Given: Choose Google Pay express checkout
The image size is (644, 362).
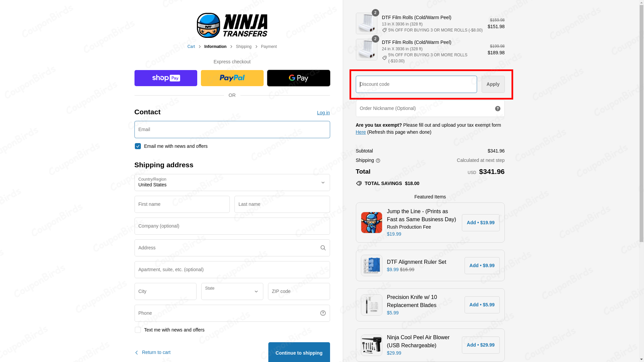Looking at the screenshot, I should pyautogui.click(x=298, y=78).
